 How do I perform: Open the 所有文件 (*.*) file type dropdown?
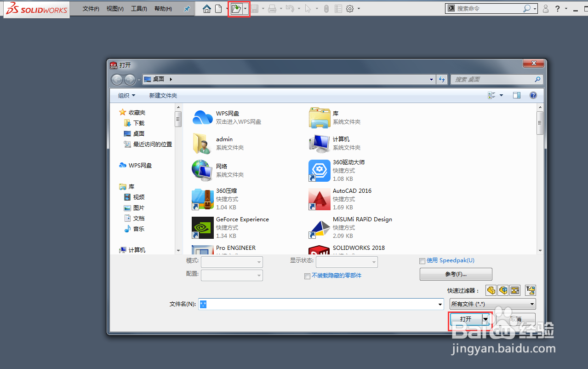492,304
